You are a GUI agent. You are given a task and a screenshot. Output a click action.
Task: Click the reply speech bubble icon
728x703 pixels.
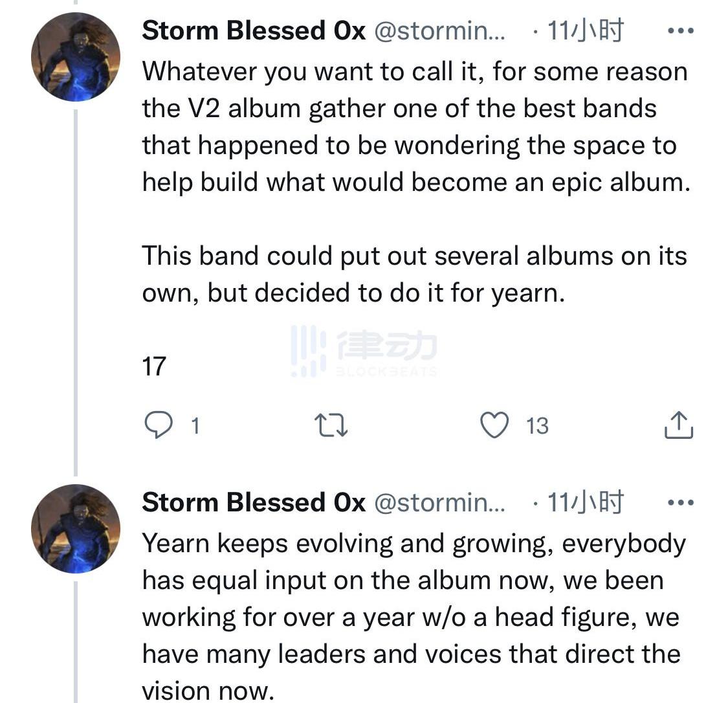158,425
